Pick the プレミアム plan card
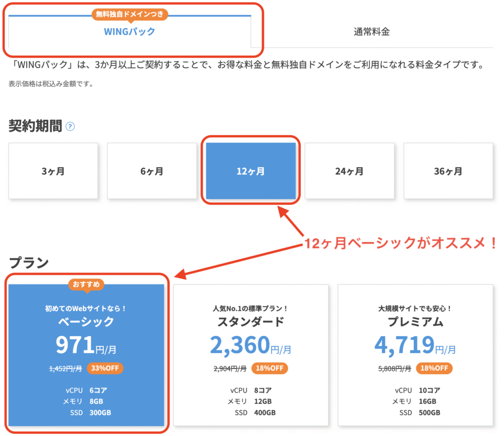 pos(415,355)
